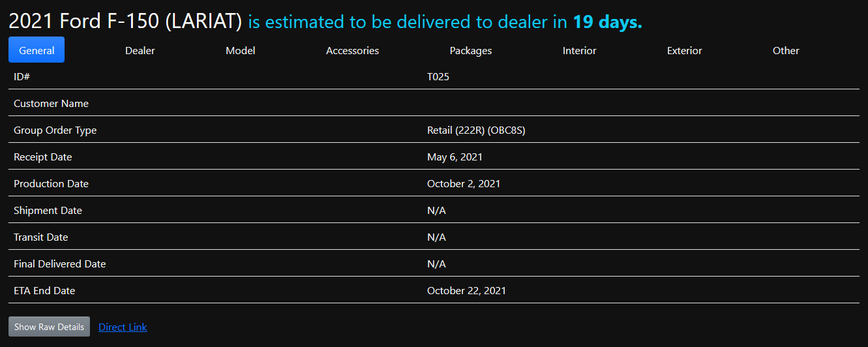Switch to the Dealer tab
Viewport: 868px width, 347px height.
click(140, 50)
